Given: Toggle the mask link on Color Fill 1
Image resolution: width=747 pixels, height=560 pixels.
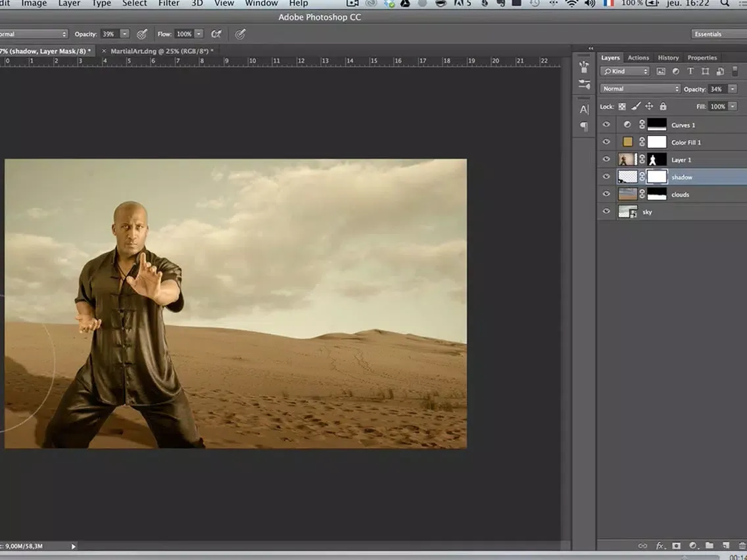Looking at the screenshot, I should [x=642, y=142].
